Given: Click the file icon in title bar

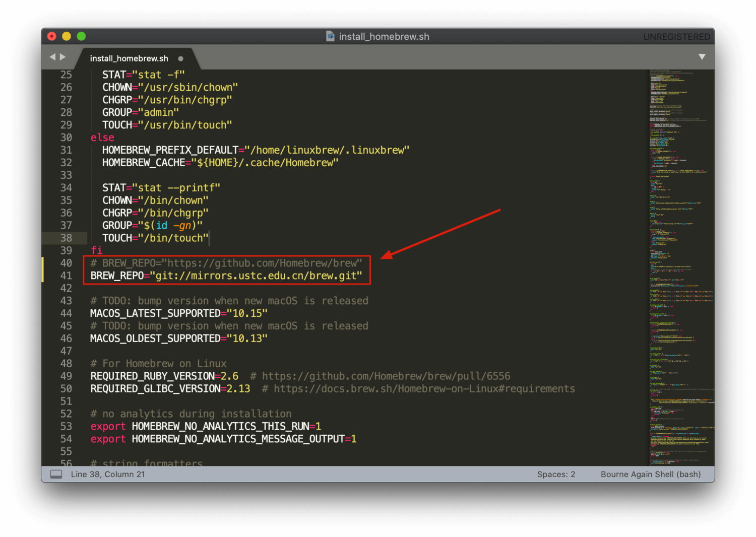Looking at the screenshot, I should point(330,36).
